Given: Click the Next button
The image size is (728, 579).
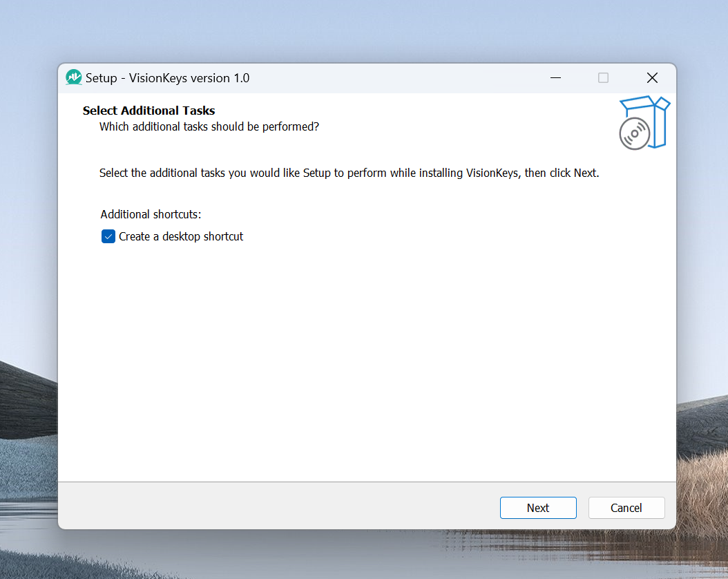Looking at the screenshot, I should [x=538, y=508].
